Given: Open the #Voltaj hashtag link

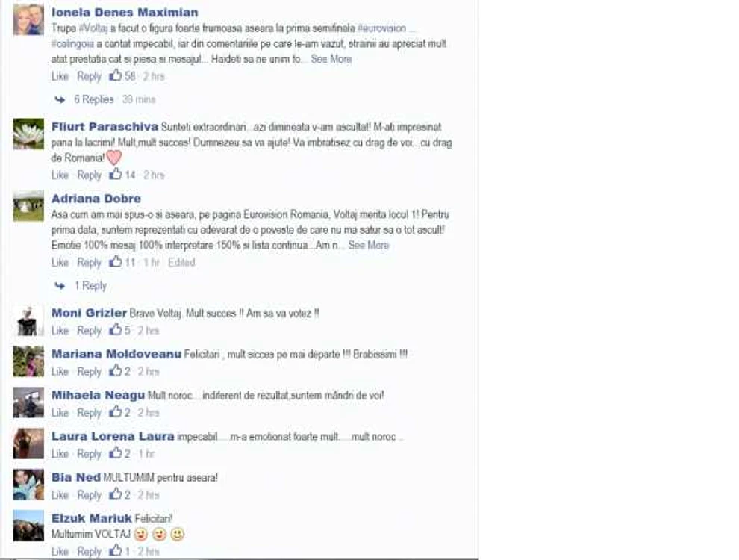Looking at the screenshot, I should click(93, 28).
